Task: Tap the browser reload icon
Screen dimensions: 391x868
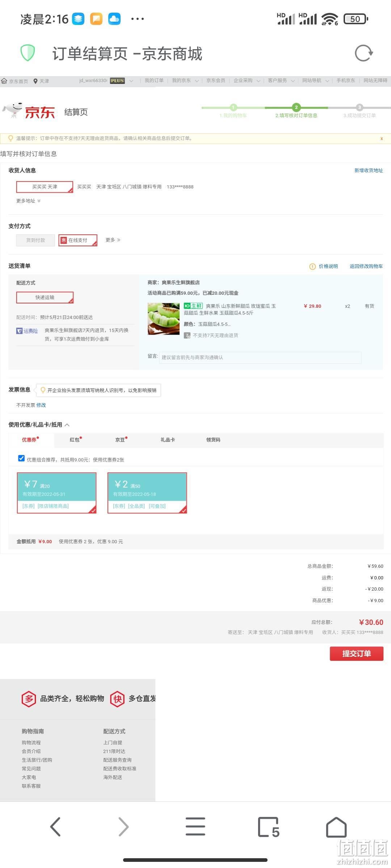Action: coord(363,54)
